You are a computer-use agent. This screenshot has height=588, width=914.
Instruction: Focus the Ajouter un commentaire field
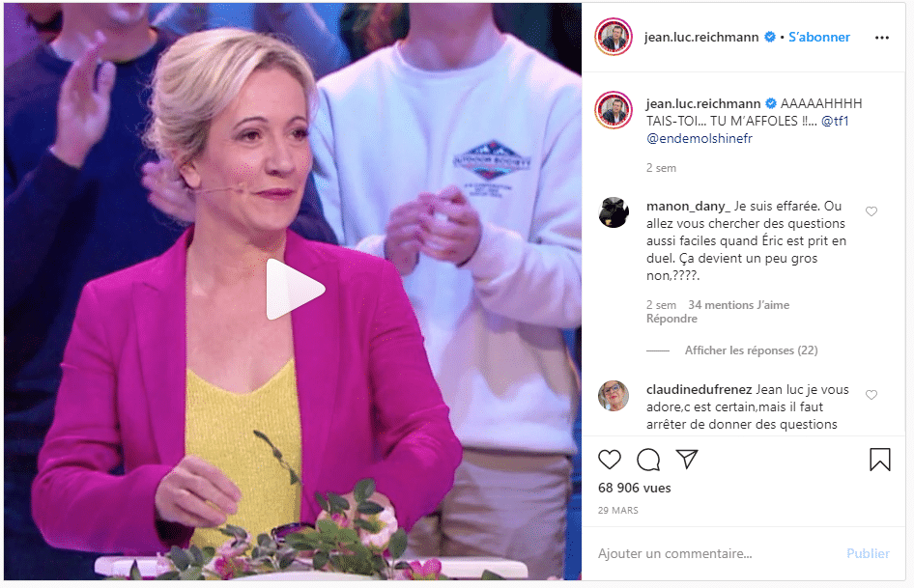pyautogui.click(x=717, y=553)
